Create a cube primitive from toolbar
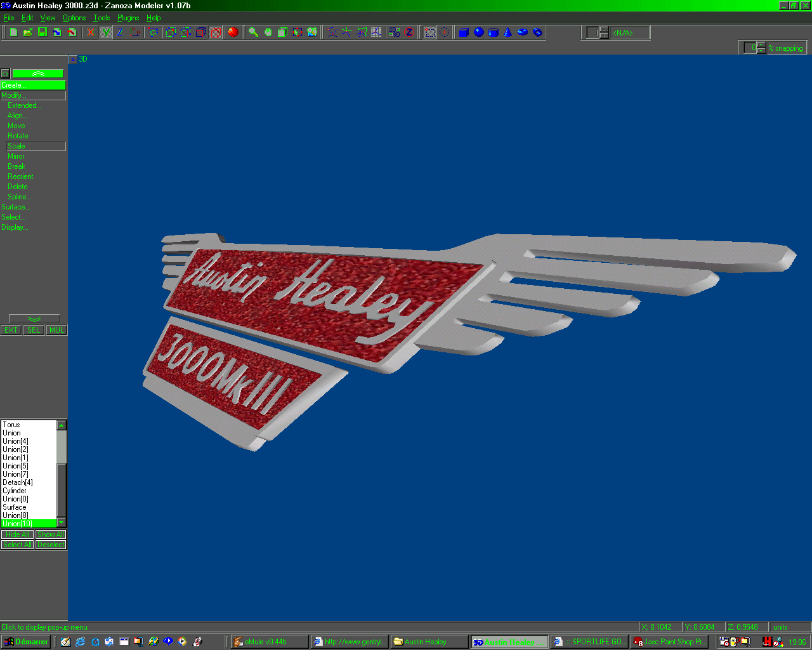The height and width of the screenshot is (650, 812). [464, 32]
